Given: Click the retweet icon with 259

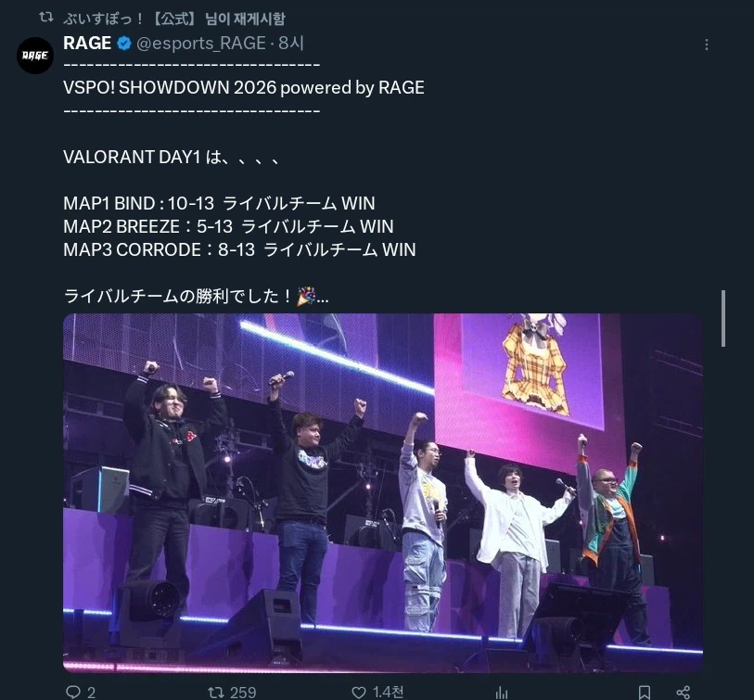Looking at the screenshot, I should [x=215, y=692].
